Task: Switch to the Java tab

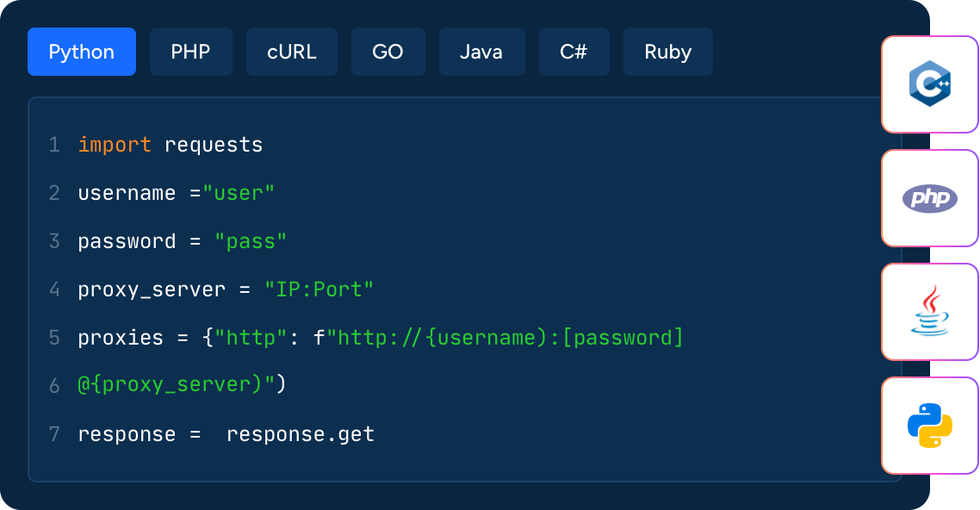Action: point(481,52)
